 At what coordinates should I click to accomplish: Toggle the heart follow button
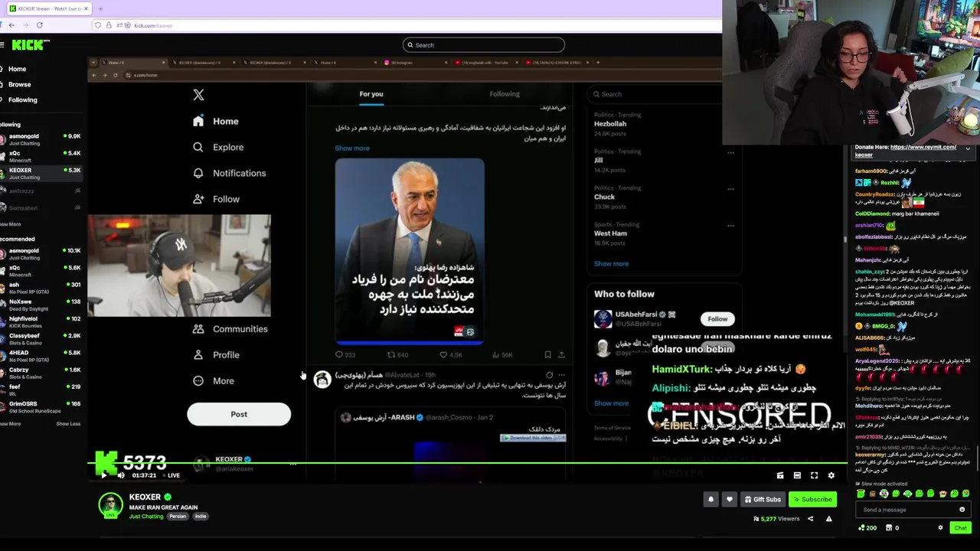(730, 500)
